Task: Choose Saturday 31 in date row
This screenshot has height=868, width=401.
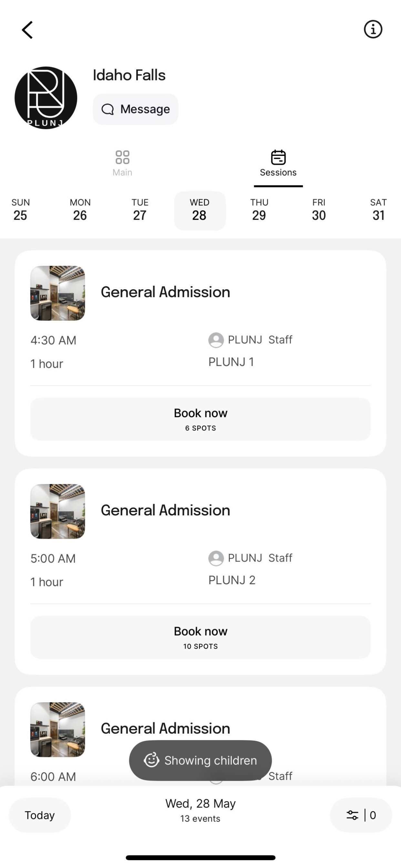Action: click(378, 210)
